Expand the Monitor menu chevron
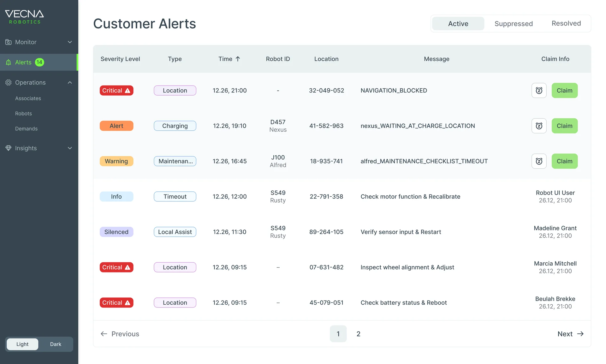Image resolution: width=606 pixels, height=364 pixels. point(70,42)
